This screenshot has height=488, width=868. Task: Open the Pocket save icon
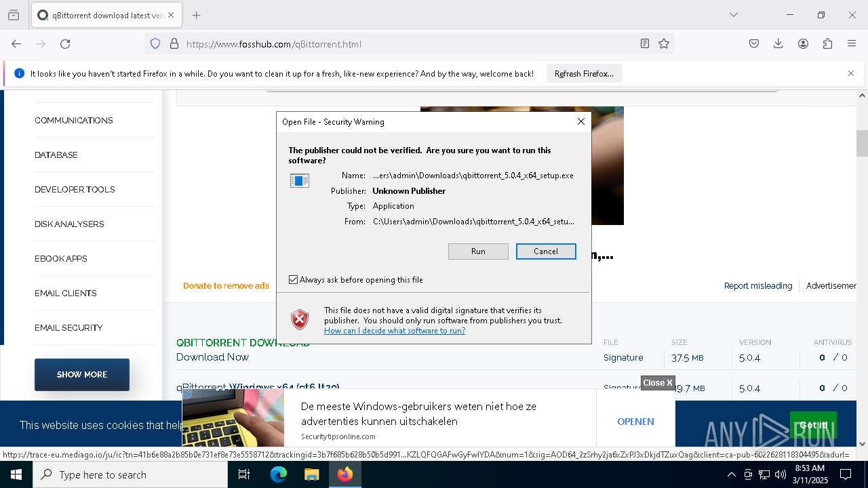(754, 44)
